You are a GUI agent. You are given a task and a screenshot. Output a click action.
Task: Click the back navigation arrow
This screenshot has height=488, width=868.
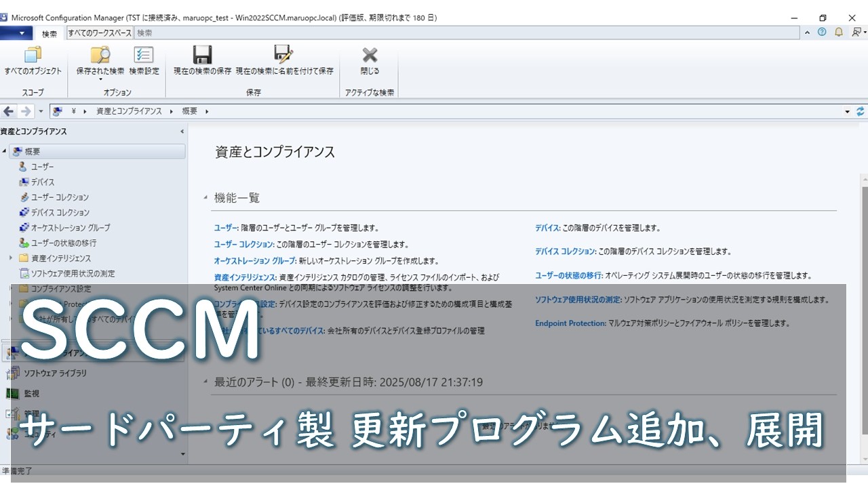pos(9,111)
